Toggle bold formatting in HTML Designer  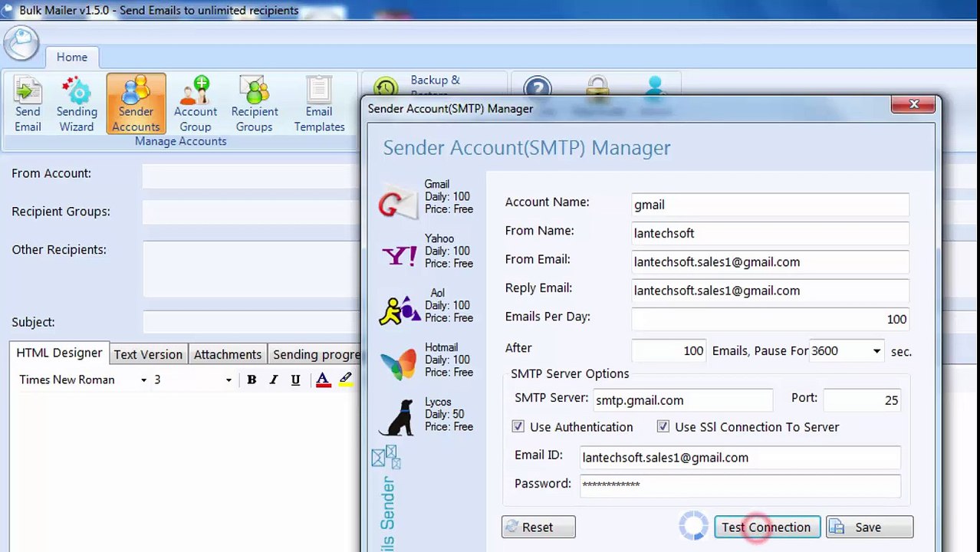pos(252,379)
